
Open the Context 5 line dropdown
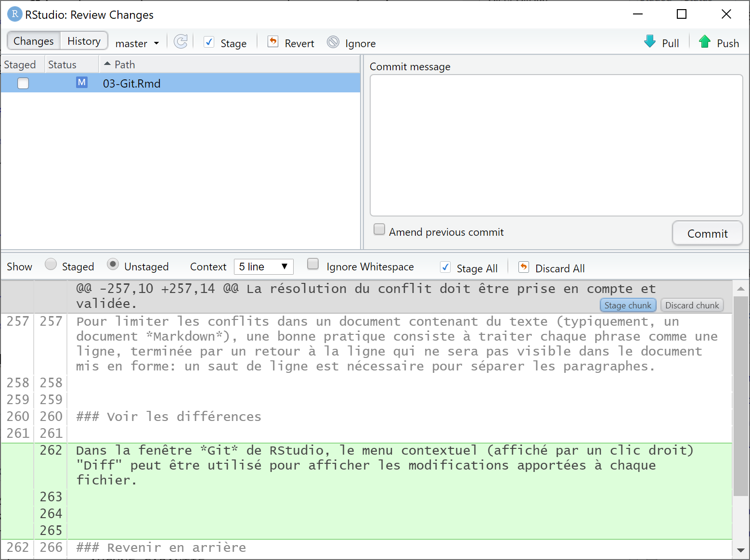[x=263, y=267]
